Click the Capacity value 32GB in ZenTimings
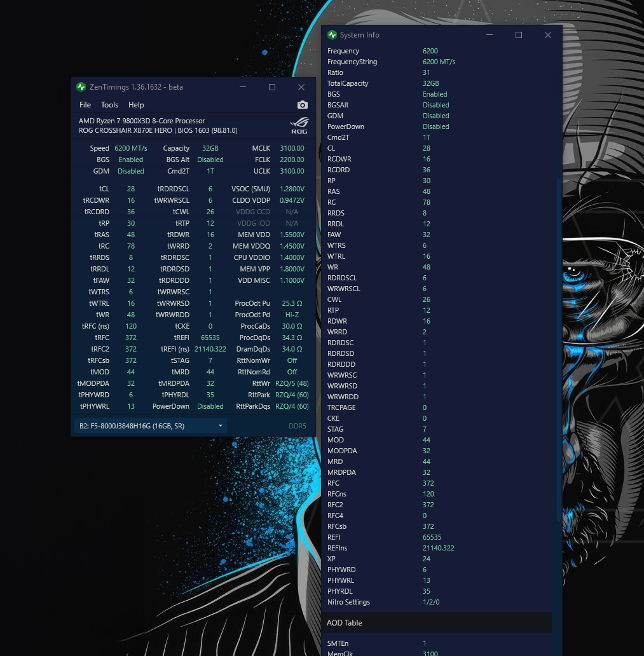Image resolution: width=644 pixels, height=656 pixels. pyautogui.click(x=210, y=148)
